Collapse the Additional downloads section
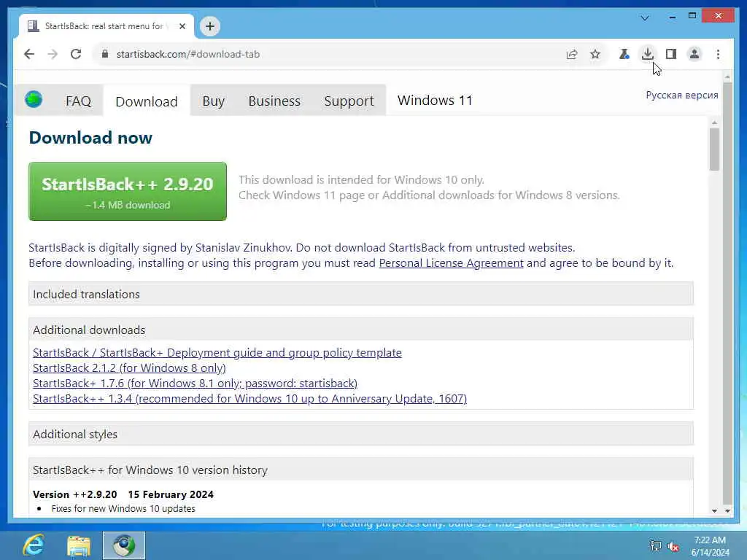 (x=360, y=330)
